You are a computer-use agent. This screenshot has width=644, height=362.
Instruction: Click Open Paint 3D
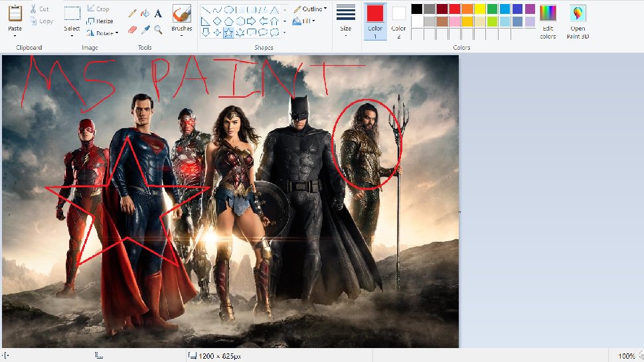578,22
